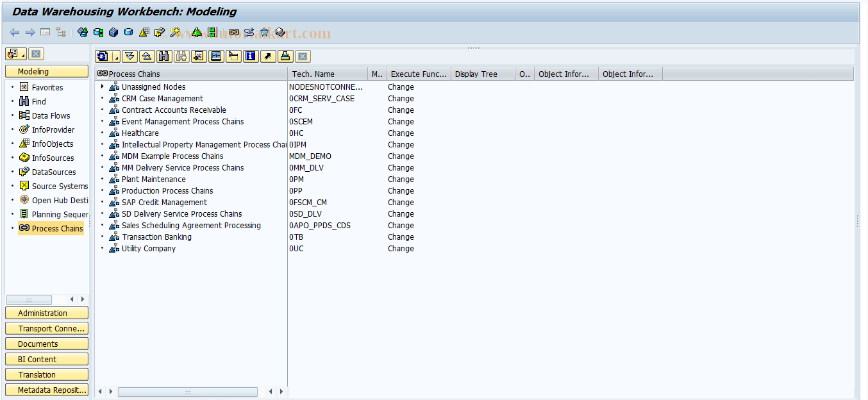Select Process Chains in the Modeling sidebar
The width and height of the screenshot is (868, 400).
pos(55,228)
